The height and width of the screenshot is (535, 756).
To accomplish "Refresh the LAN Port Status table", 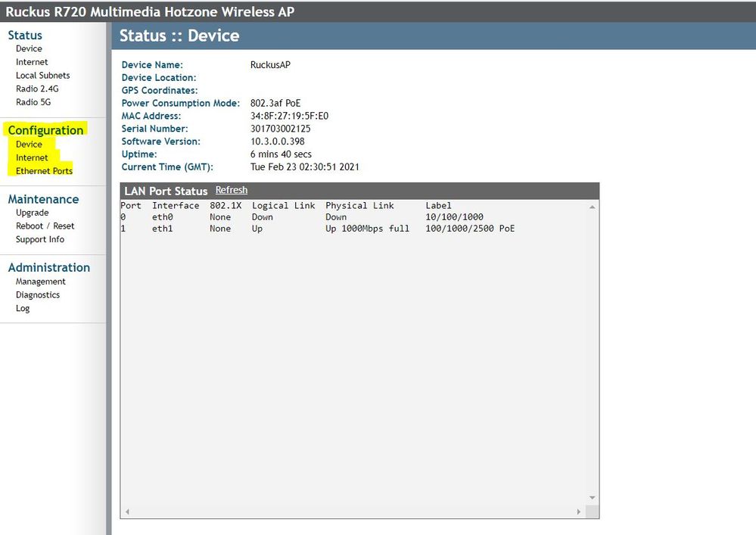I will coord(231,190).
